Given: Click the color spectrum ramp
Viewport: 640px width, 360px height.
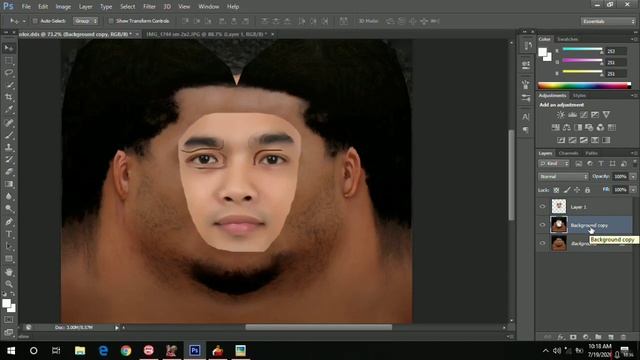Looking at the screenshot, I should point(584,85).
